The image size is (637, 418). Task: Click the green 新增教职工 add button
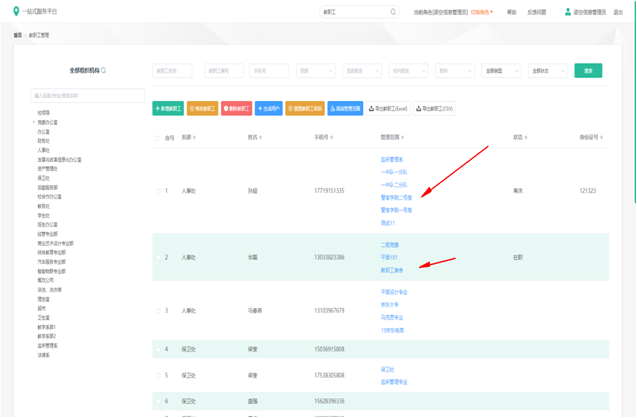(168, 108)
